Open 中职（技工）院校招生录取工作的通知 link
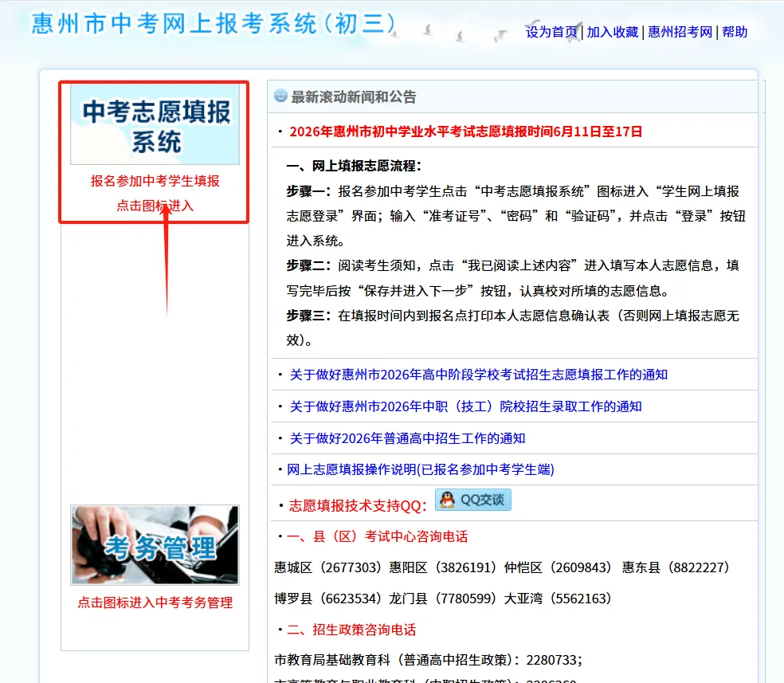The height and width of the screenshot is (683, 784). [465, 406]
